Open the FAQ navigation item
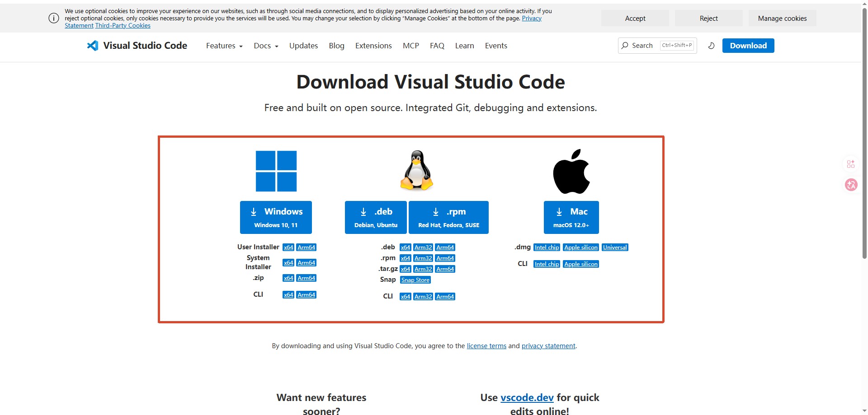The image size is (868, 415). point(437,46)
